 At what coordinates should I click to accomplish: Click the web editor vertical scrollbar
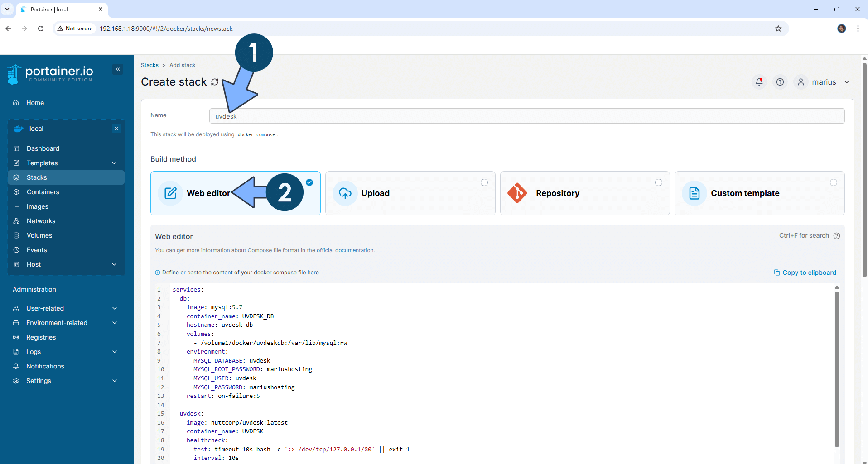click(x=837, y=369)
